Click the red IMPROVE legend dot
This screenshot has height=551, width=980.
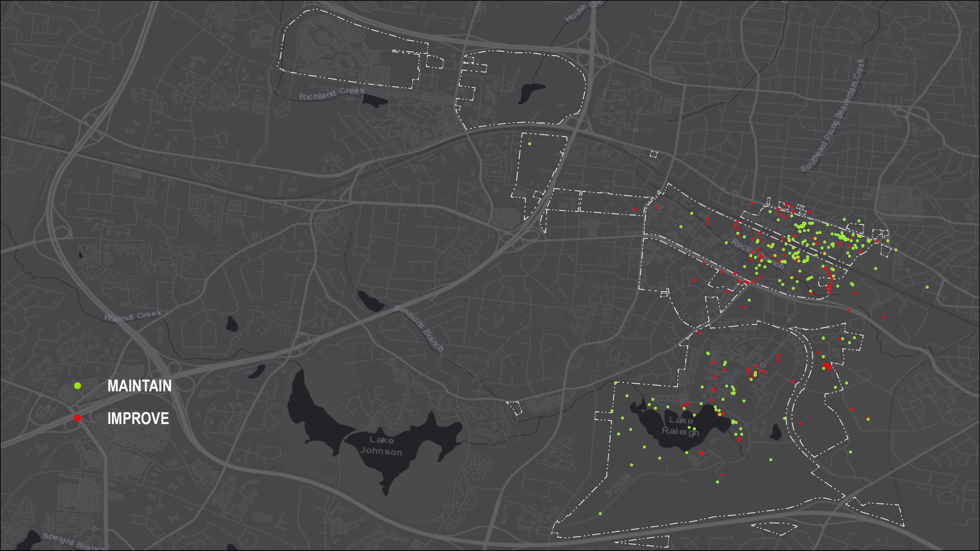pyautogui.click(x=78, y=418)
